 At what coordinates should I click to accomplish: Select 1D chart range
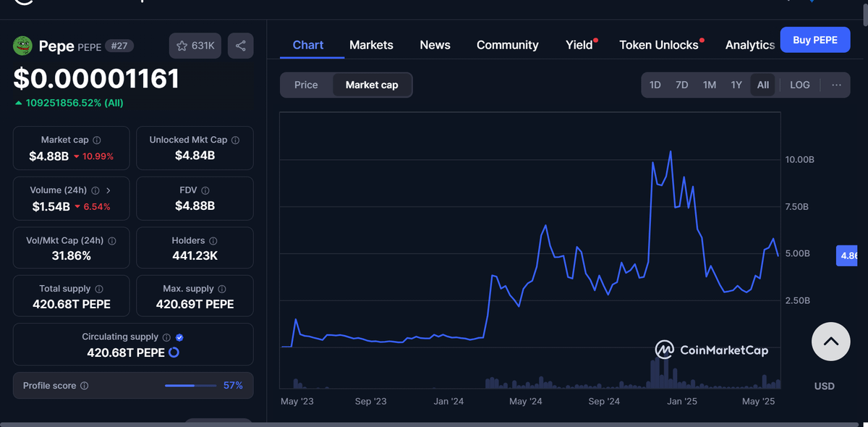pos(655,85)
